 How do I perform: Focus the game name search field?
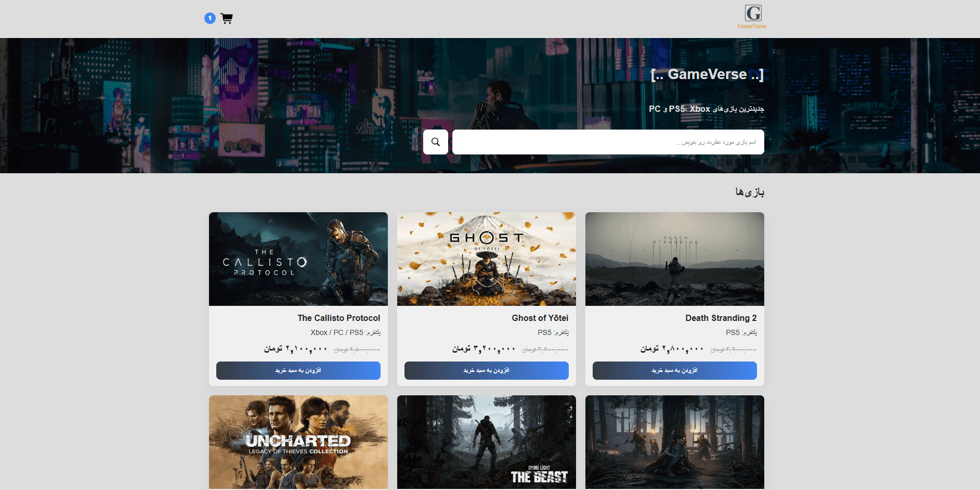608,142
